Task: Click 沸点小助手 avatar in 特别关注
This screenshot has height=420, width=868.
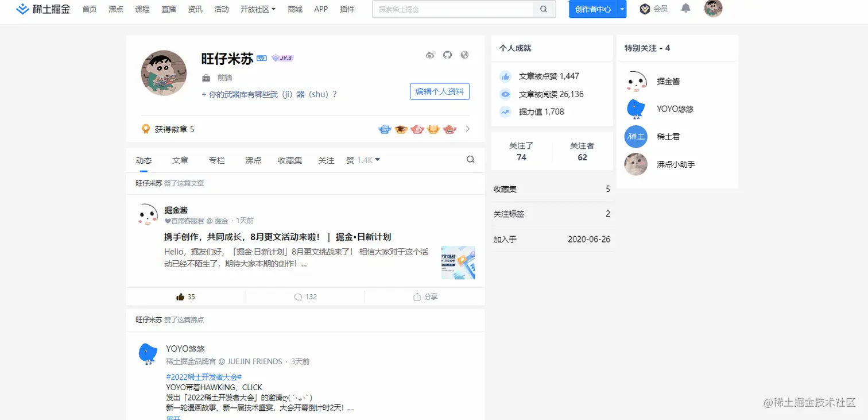Action: click(635, 164)
